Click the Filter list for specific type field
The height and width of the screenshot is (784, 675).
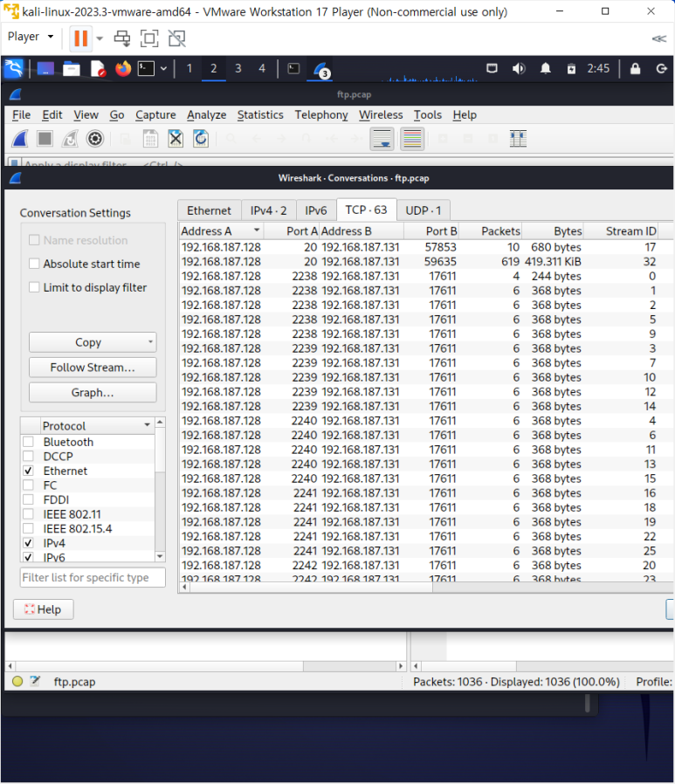click(x=93, y=577)
